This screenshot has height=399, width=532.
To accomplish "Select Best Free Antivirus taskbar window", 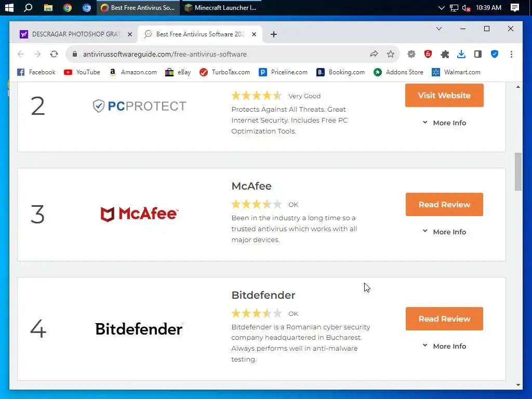I will tap(138, 7).
